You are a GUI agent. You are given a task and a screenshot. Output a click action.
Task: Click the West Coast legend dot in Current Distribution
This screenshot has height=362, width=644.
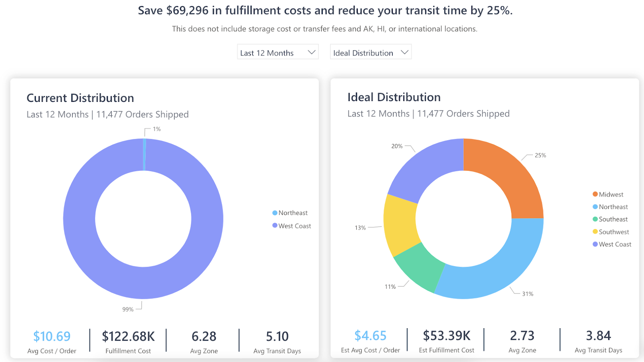tap(275, 225)
